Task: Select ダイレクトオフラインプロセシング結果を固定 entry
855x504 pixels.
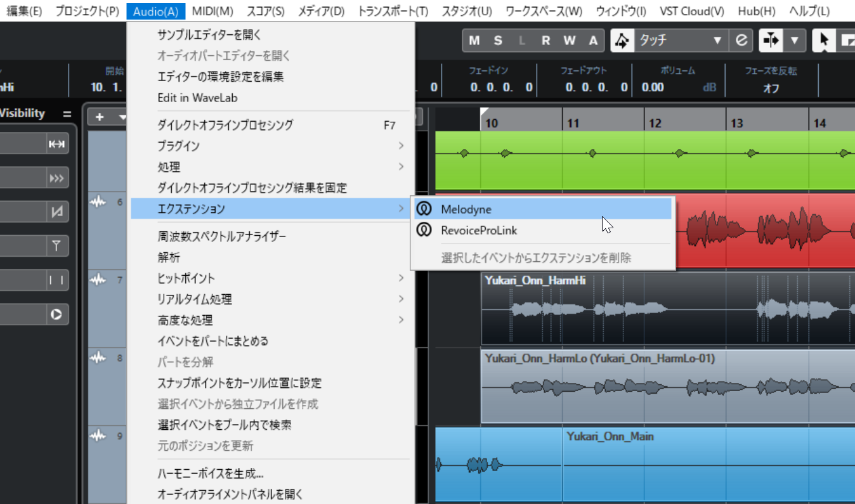Action: tap(271, 188)
